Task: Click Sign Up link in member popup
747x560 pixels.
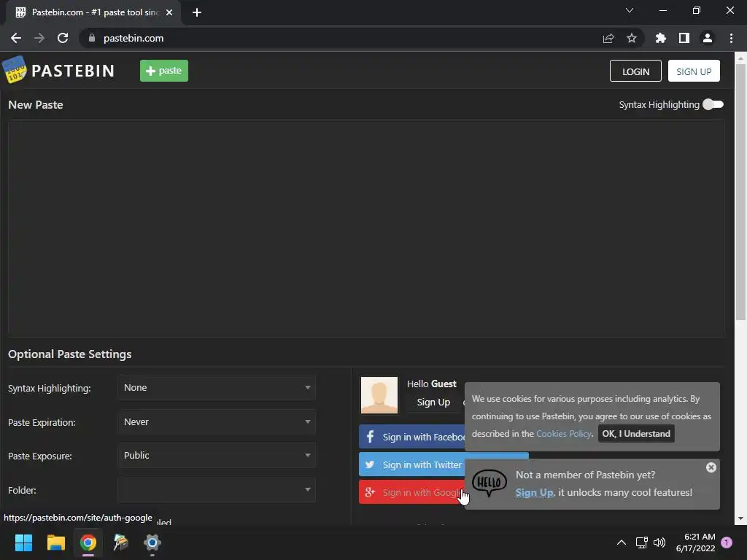Action: (x=534, y=492)
